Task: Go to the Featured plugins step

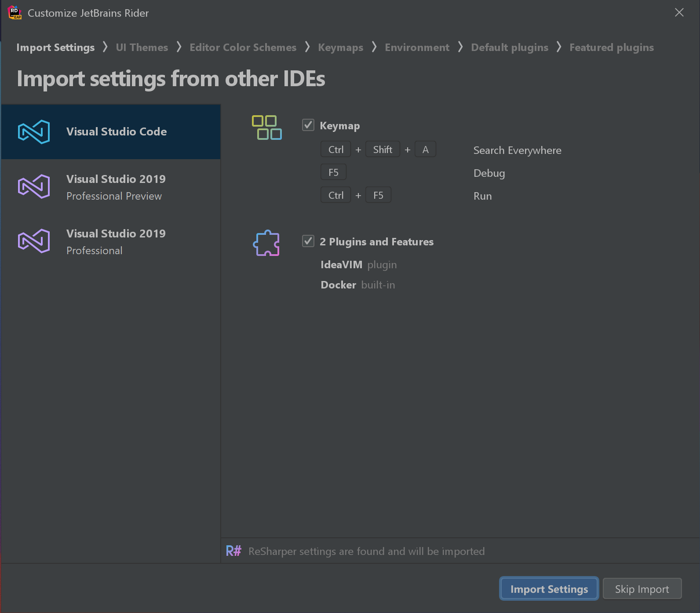Action: 612,47
